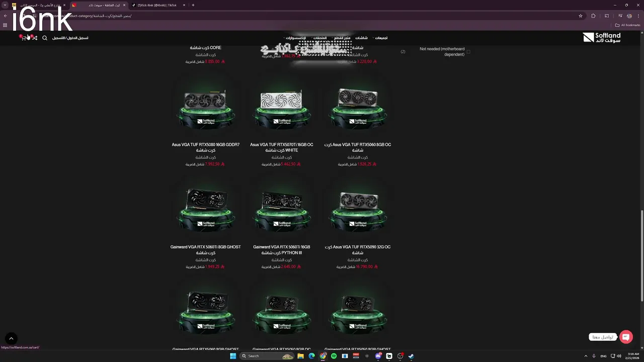Open the Kick app on taskbar

(x=389, y=356)
